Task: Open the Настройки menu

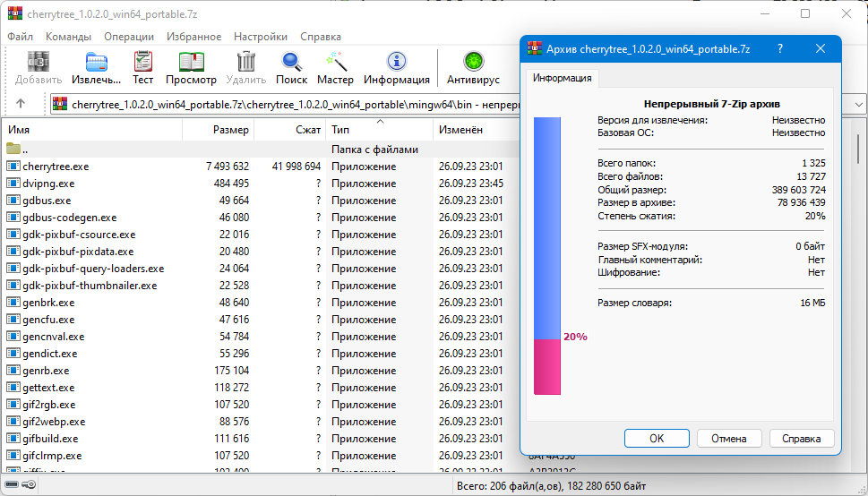Action: [x=260, y=37]
